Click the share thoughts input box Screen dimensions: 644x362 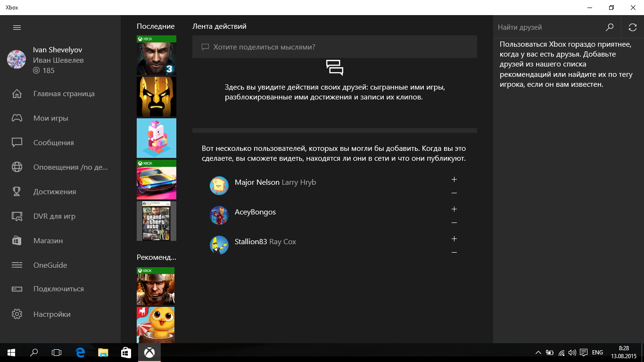click(335, 47)
